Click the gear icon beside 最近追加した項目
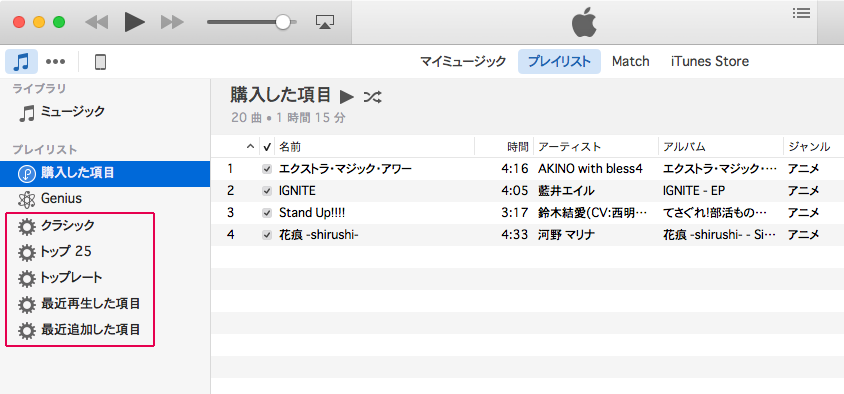Screen dimensions: 844x394 click(26, 330)
